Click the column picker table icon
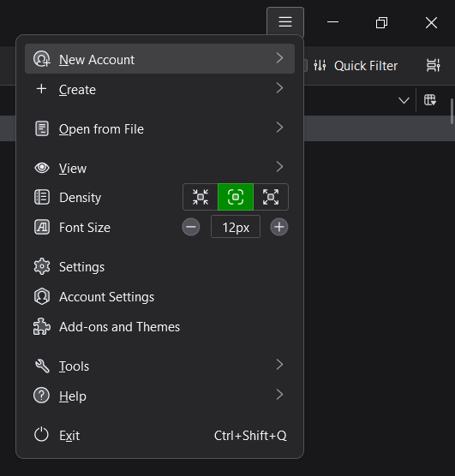 (430, 100)
